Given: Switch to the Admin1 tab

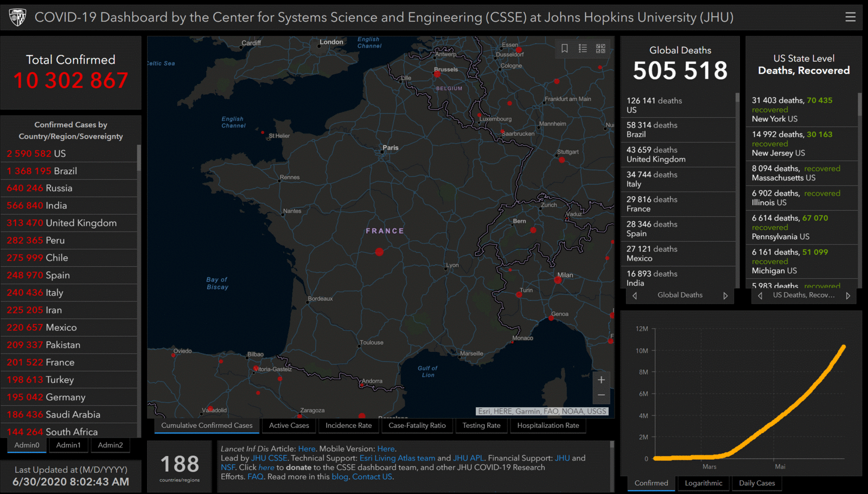Looking at the screenshot, I should click(x=68, y=445).
